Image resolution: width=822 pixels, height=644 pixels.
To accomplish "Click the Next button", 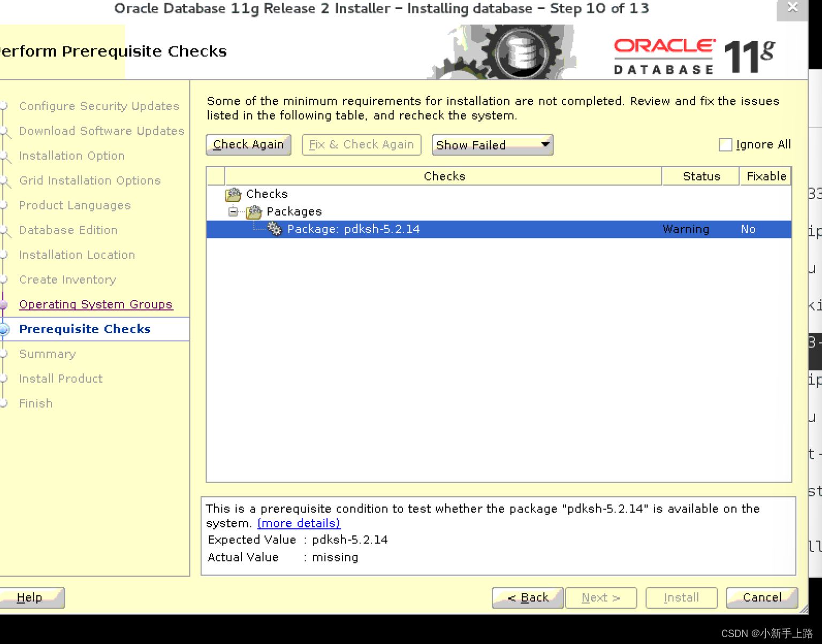I will coord(601,597).
